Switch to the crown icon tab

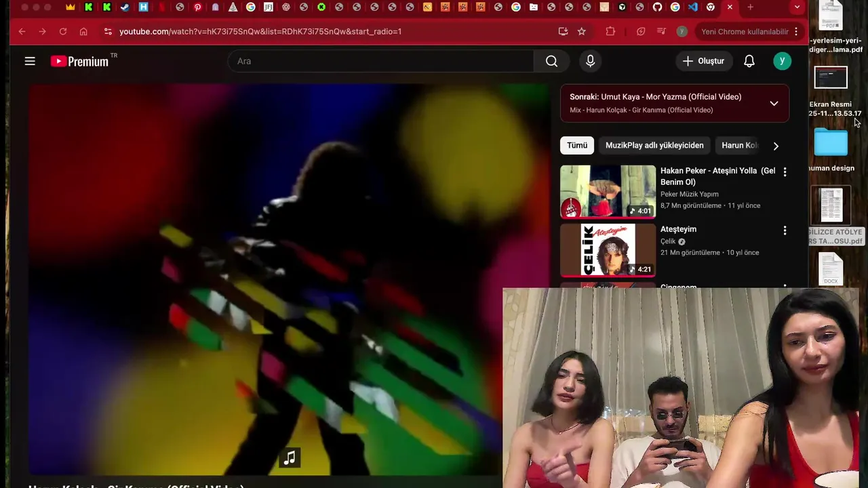click(71, 7)
